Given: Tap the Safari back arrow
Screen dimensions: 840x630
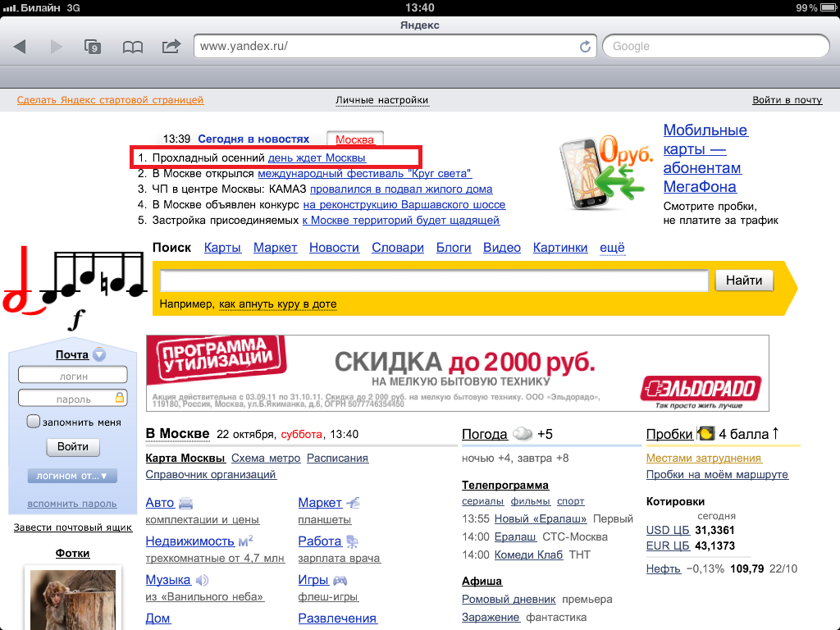Looking at the screenshot, I should (x=20, y=47).
